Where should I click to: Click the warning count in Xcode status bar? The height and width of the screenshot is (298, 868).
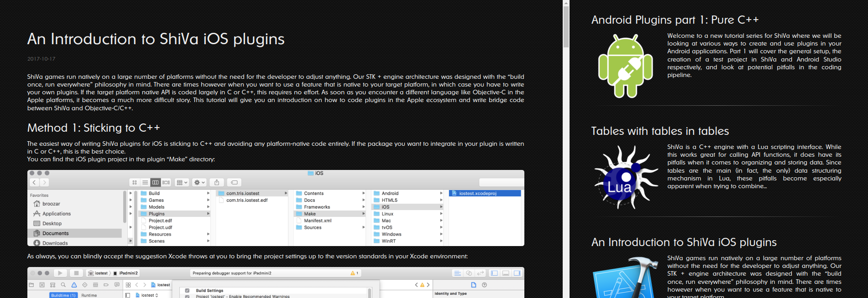(355, 273)
